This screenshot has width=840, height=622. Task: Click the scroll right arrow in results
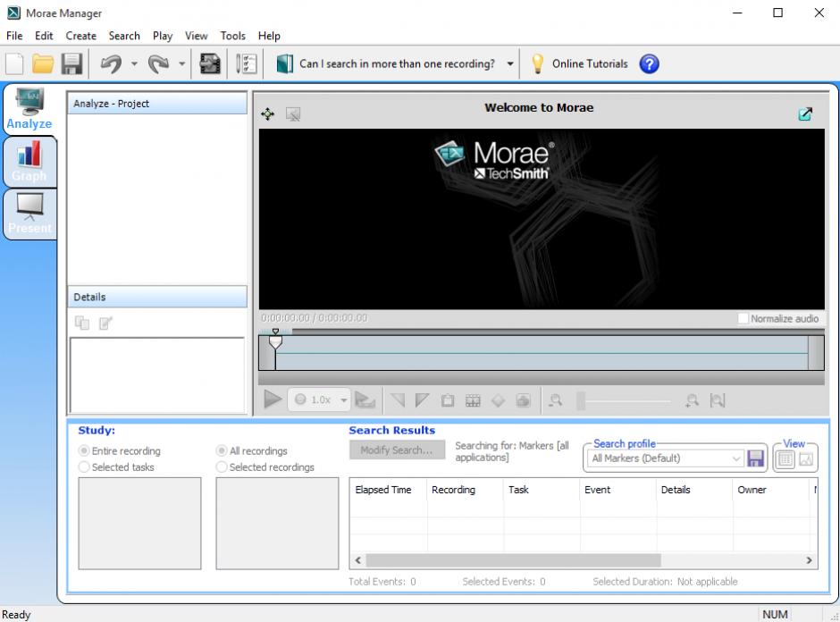tap(809, 560)
